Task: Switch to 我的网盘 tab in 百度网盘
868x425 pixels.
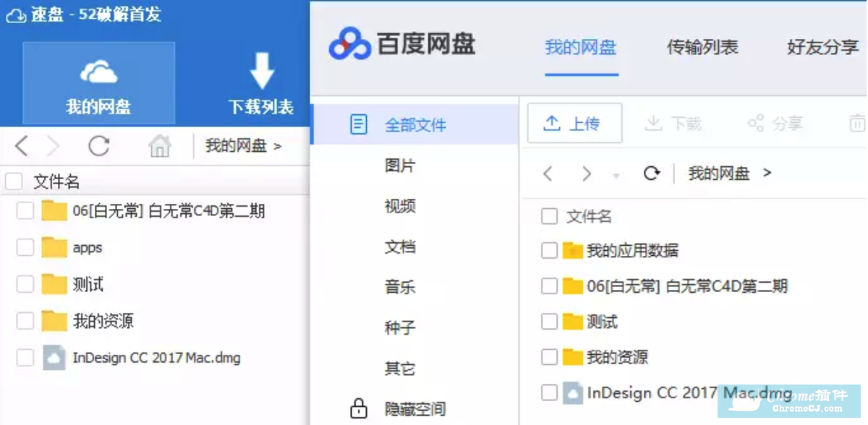Action: 580,48
